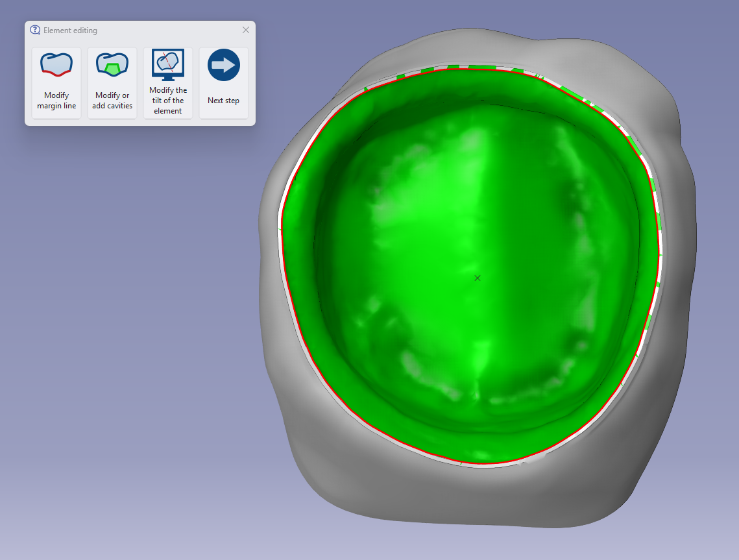
Task: Select the Modify or add cavities icon
Action: click(x=112, y=65)
